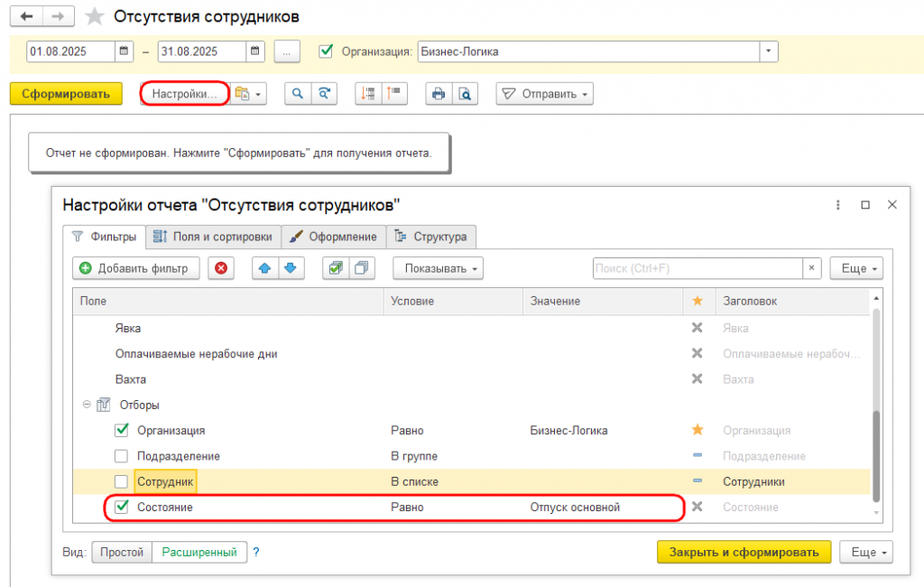Image resolution: width=924 pixels, height=587 pixels.
Task: Open the Отправить dropdown menu
Action: 544,94
